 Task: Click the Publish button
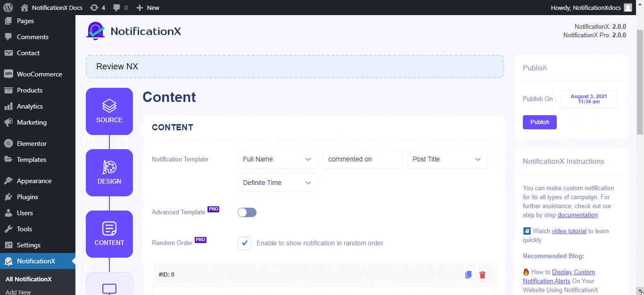point(540,122)
